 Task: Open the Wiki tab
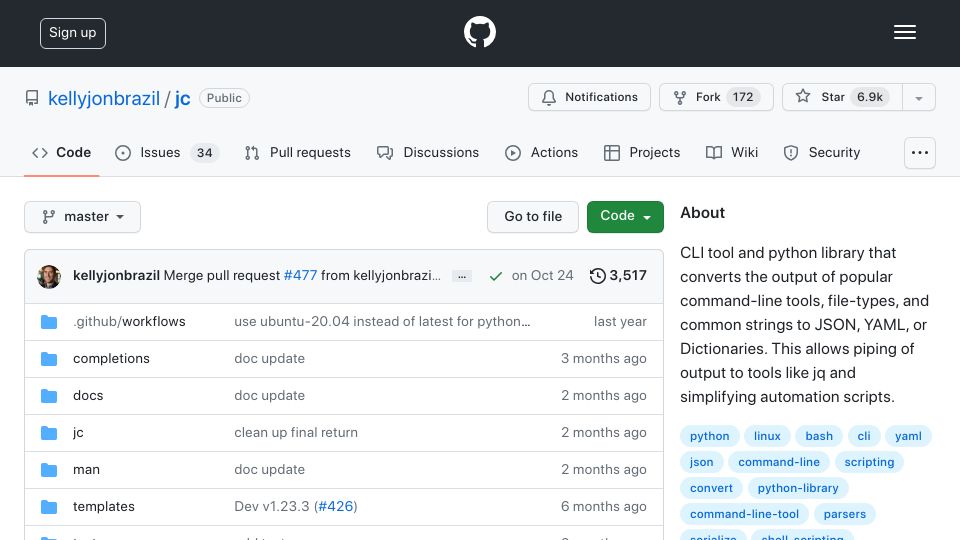(732, 152)
